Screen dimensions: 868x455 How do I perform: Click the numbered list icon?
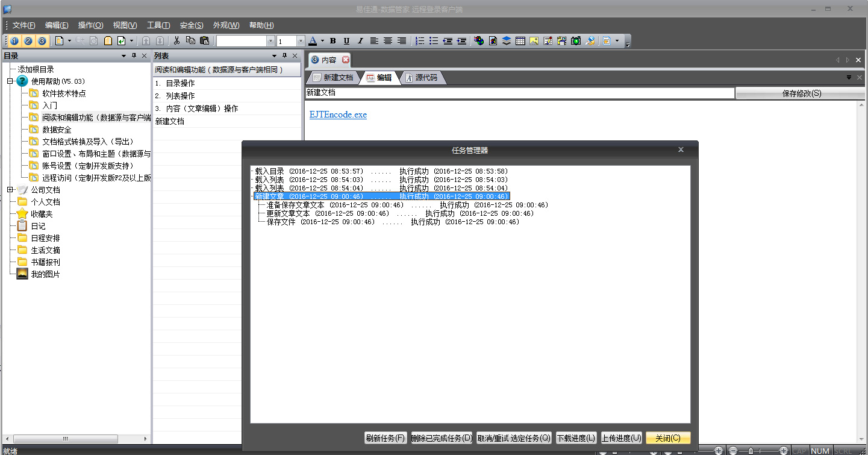(420, 41)
